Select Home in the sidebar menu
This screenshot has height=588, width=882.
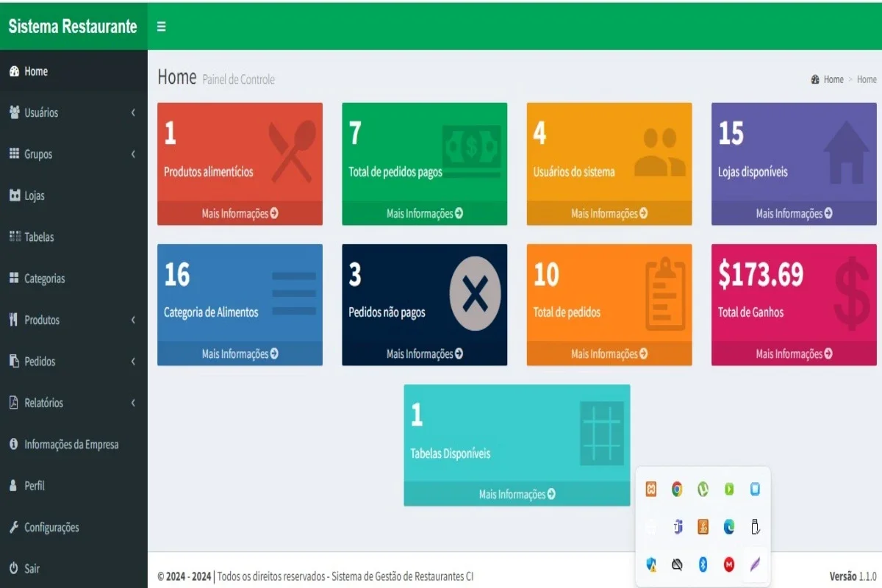coord(73,71)
